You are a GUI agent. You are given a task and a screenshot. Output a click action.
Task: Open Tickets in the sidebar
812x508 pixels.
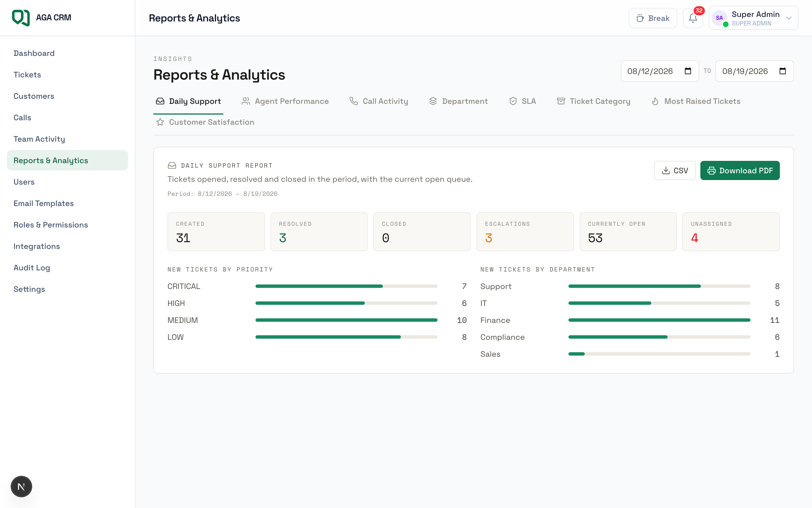[67, 75]
